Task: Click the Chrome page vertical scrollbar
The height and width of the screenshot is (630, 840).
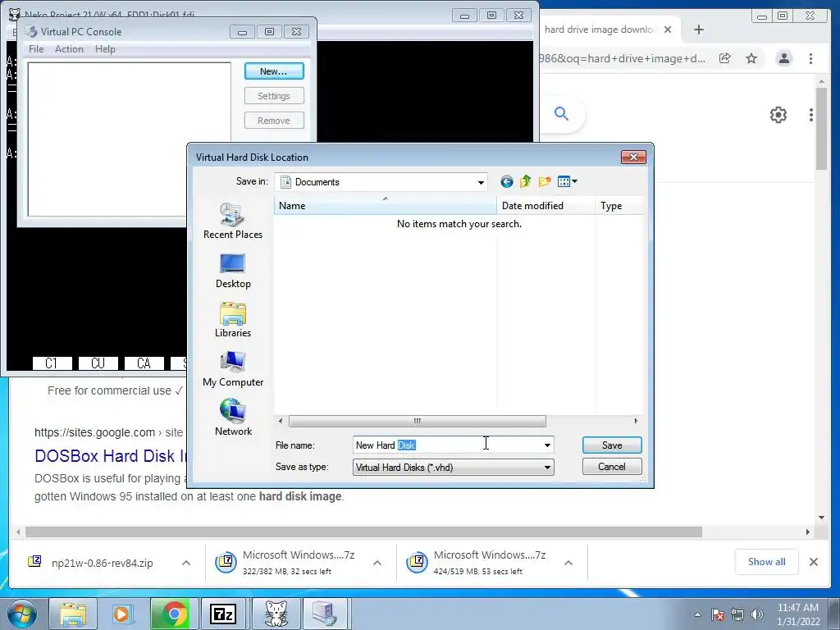Action: tap(822, 129)
